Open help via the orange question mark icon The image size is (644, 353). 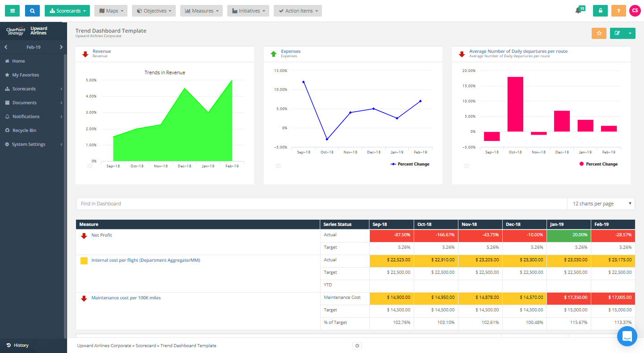pos(619,10)
